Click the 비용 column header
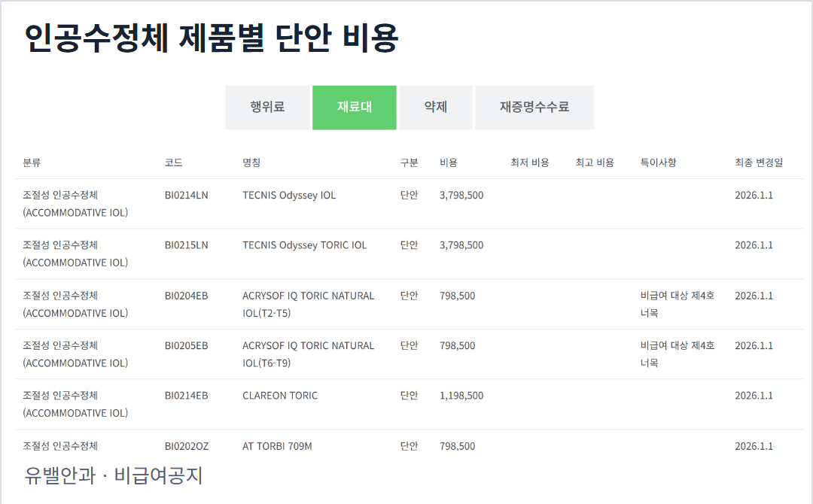The width and height of the screenshot is (813, 504). [449, 162]
